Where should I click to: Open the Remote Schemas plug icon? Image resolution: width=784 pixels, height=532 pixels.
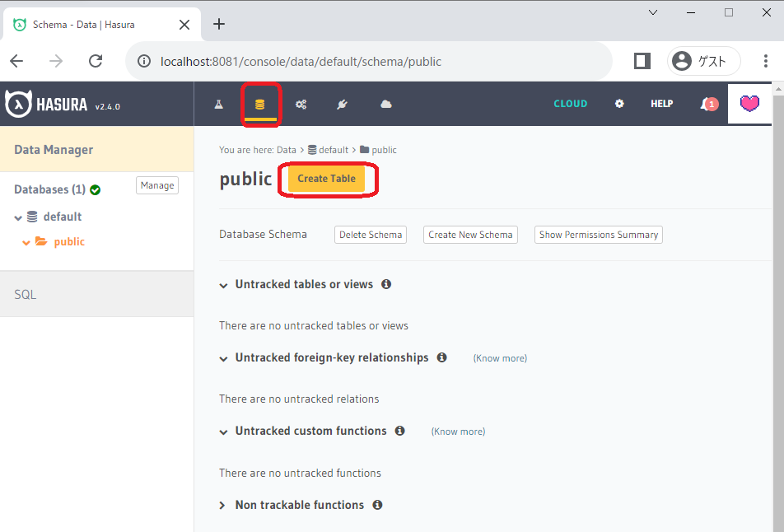(x=342, y=104)
